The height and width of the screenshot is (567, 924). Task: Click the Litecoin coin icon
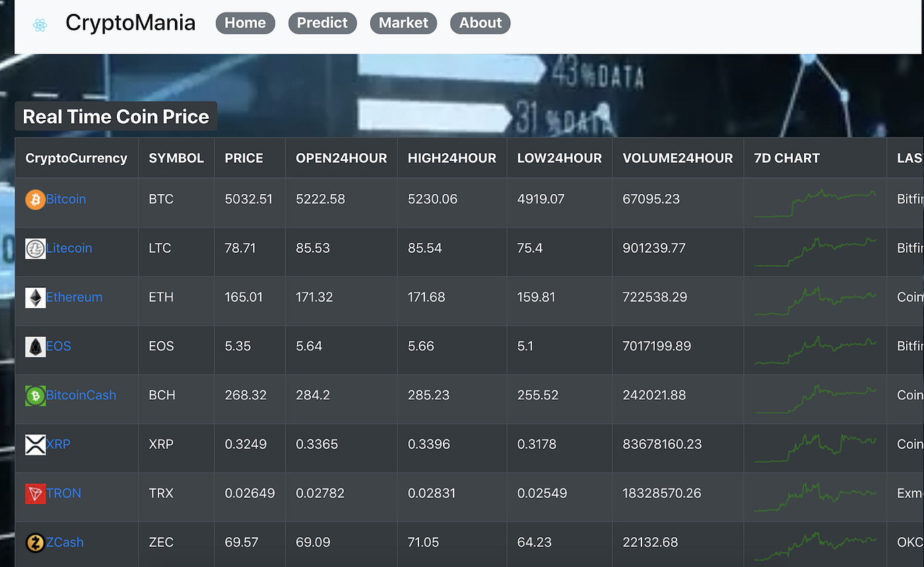coord(34,248)
